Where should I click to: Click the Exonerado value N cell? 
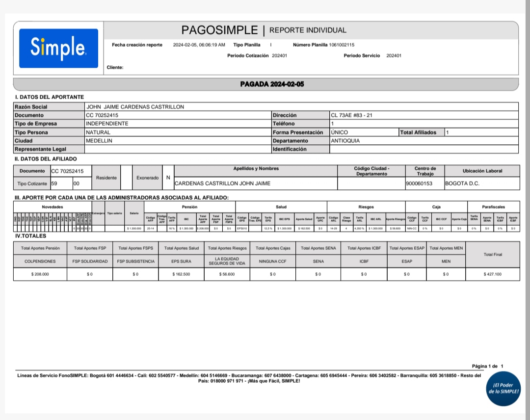(x=168, y=178)
